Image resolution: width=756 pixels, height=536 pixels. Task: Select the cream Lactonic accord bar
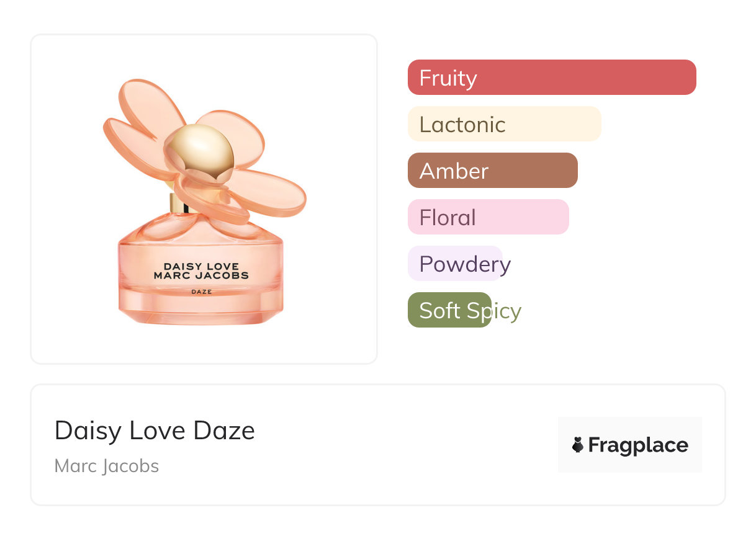(504, 124)
